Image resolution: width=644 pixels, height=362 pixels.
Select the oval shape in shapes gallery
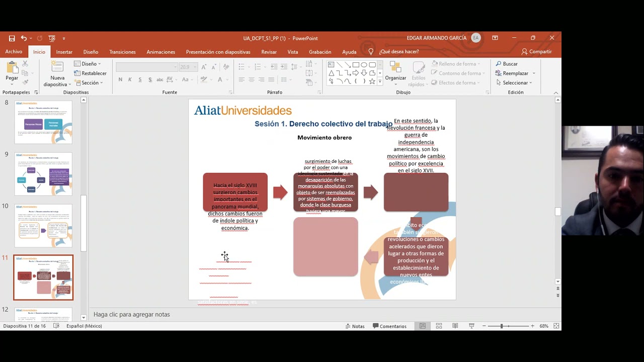(364, 65)
